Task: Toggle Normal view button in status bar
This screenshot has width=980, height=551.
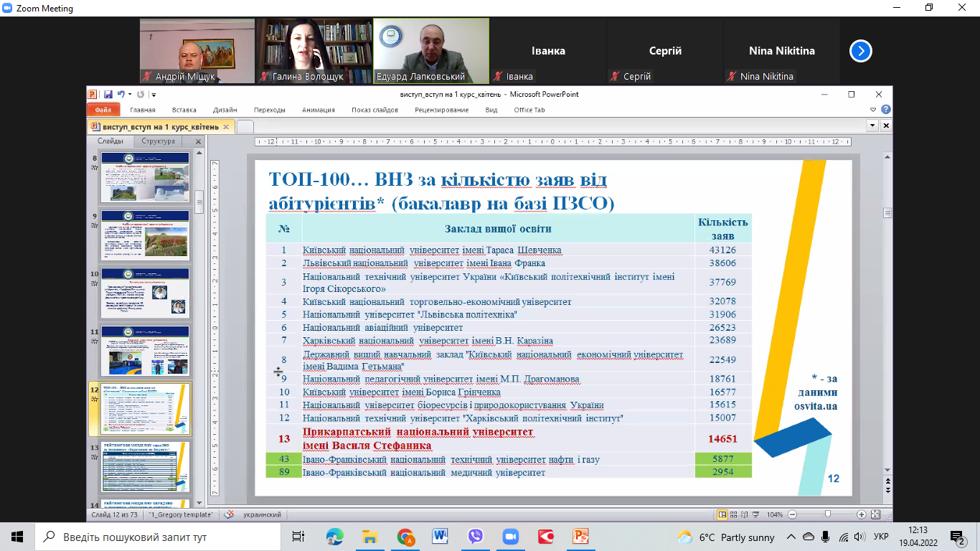Action: pos(723,514)
